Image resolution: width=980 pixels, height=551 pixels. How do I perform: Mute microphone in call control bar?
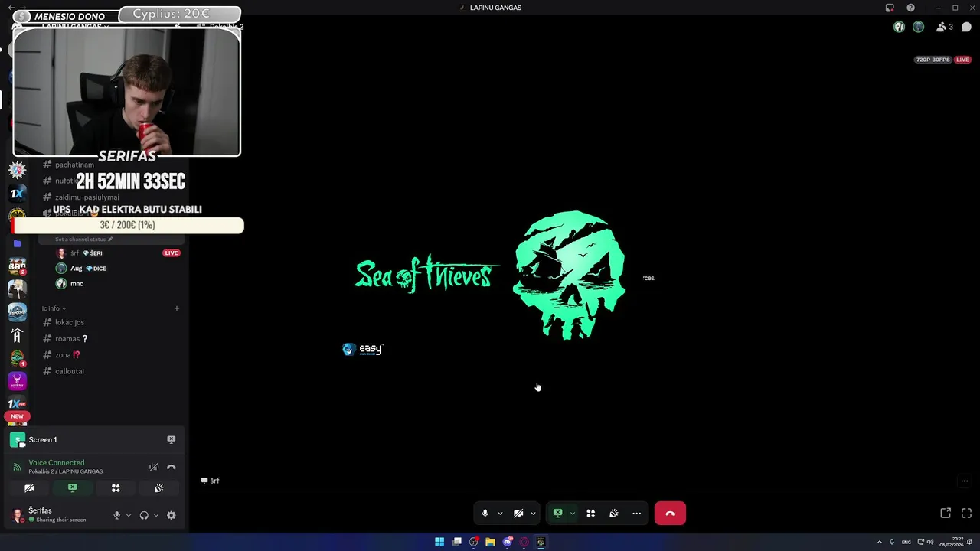click(485, 514)
